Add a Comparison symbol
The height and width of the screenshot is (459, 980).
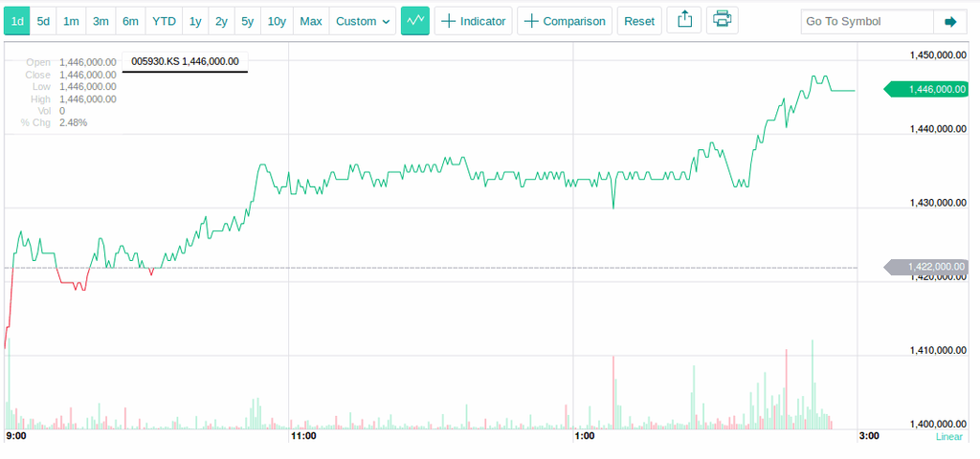pos(565,21)
